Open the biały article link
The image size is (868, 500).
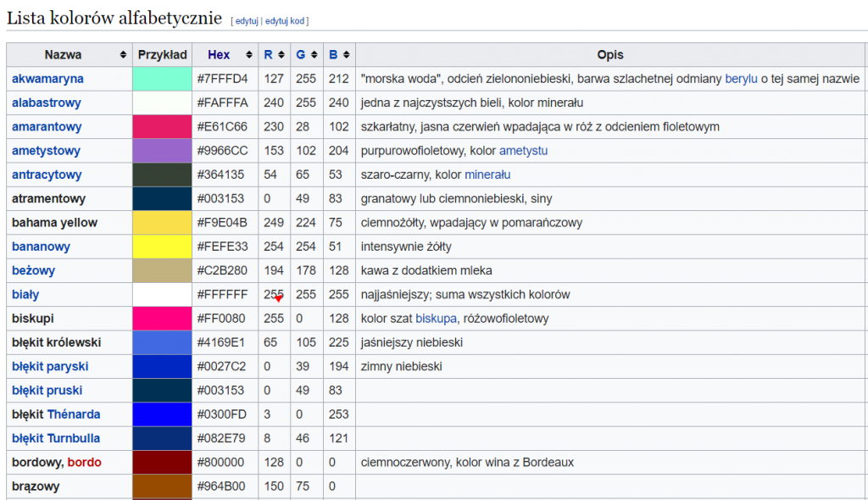(25, 295)
